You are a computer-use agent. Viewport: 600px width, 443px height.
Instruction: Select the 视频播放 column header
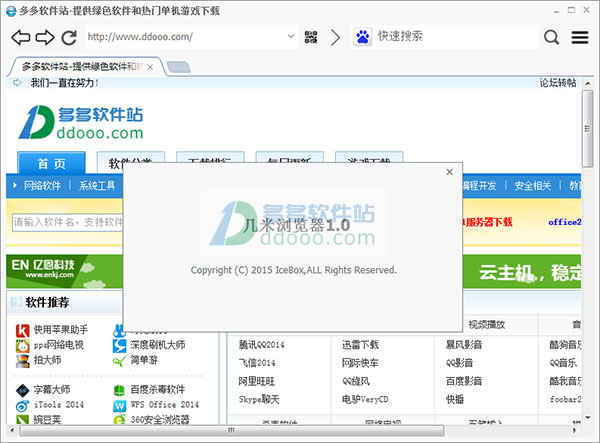tap(487, 325)
